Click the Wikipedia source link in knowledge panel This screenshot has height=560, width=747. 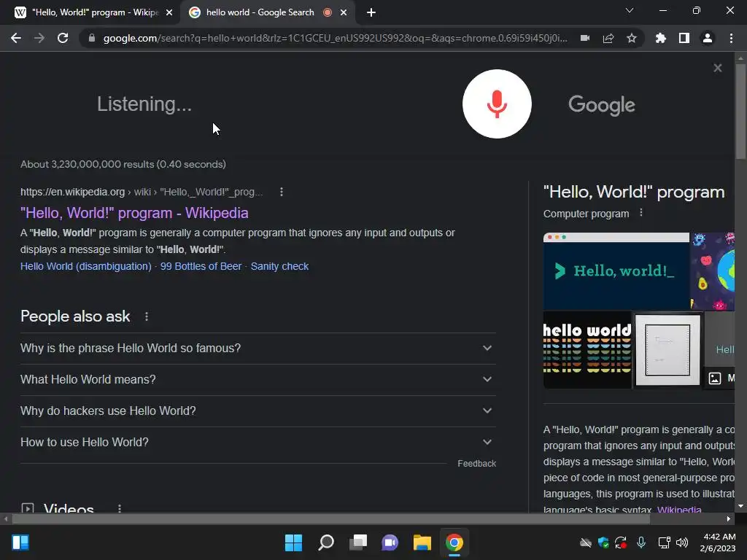click(679, 509)
